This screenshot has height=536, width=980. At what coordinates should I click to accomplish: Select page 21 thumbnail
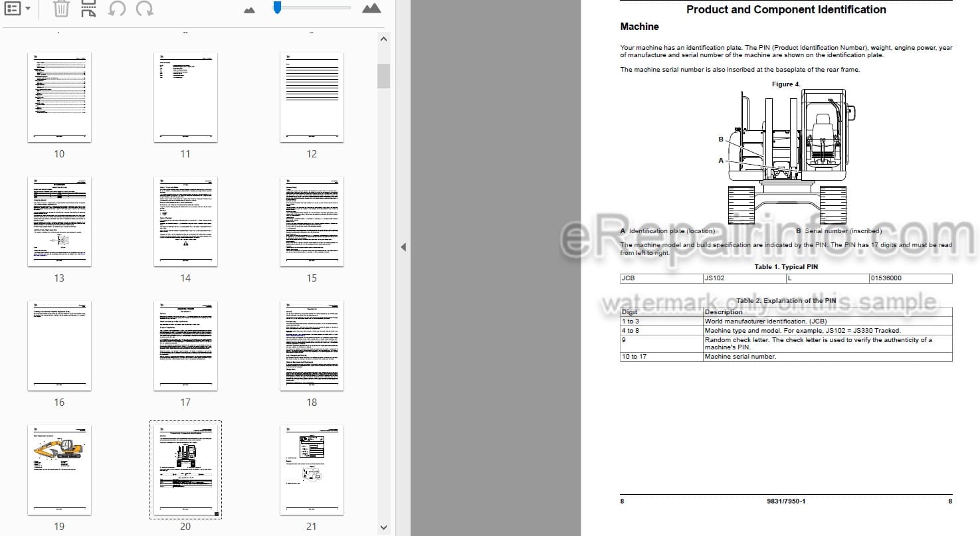click(x=312, y=470)
